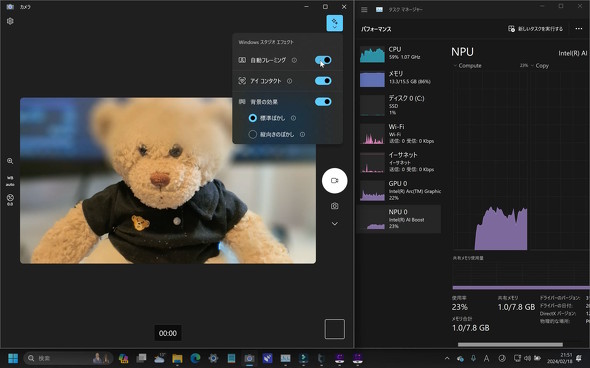The height and width of the screenshot is (368, 590).
Task: Turn off automatic framing toggle
Action: pos(323,60)
